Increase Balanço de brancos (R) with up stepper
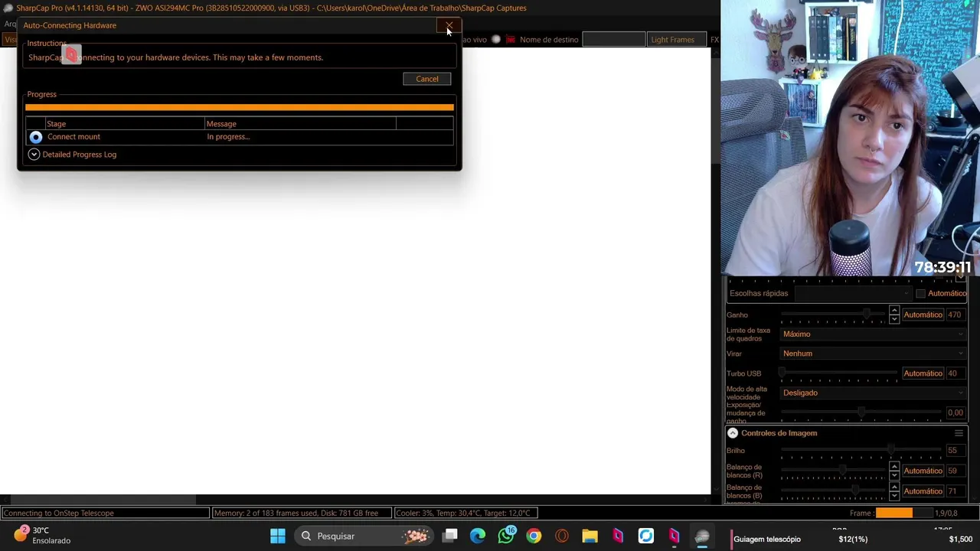980x551 pixels. coord(893,467)
